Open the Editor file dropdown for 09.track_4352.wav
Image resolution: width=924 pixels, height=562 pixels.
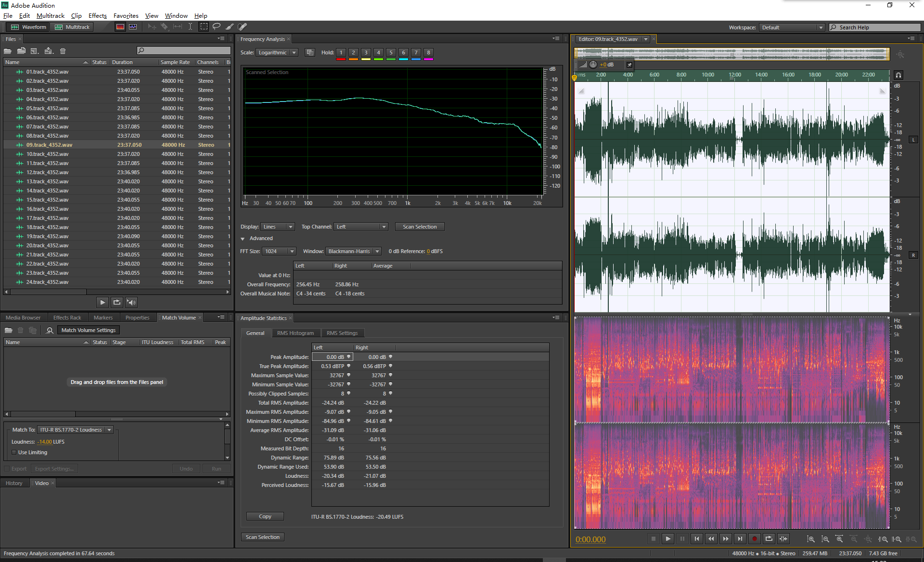click(x=646, y=39)
